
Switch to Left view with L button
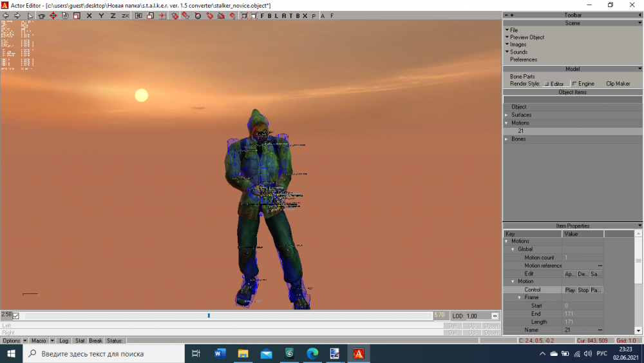click(x=276, y=15)
